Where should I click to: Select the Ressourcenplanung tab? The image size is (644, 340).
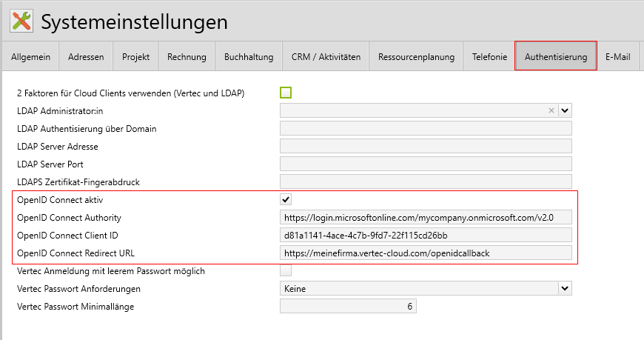(415, 57)
